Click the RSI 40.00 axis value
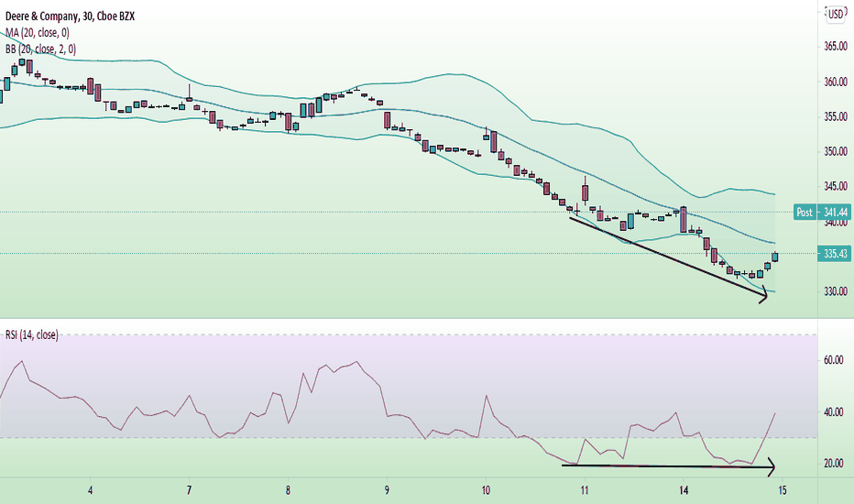The width and height of the screenshot is (854, 504). click(833, 412)
